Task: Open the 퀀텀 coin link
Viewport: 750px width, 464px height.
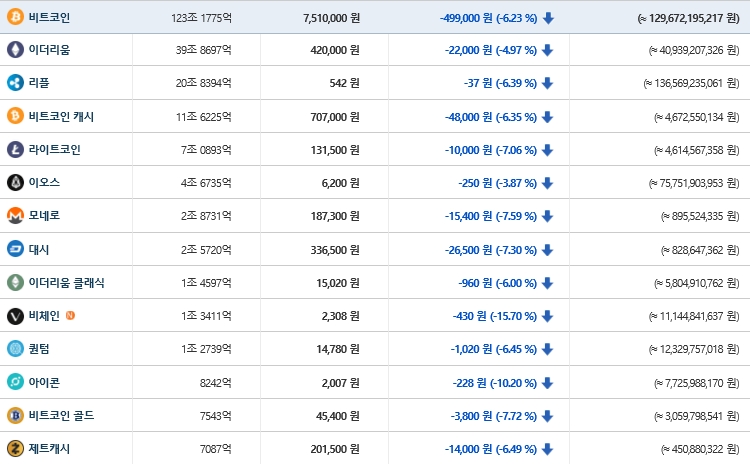Action: (x=40, y=349)
